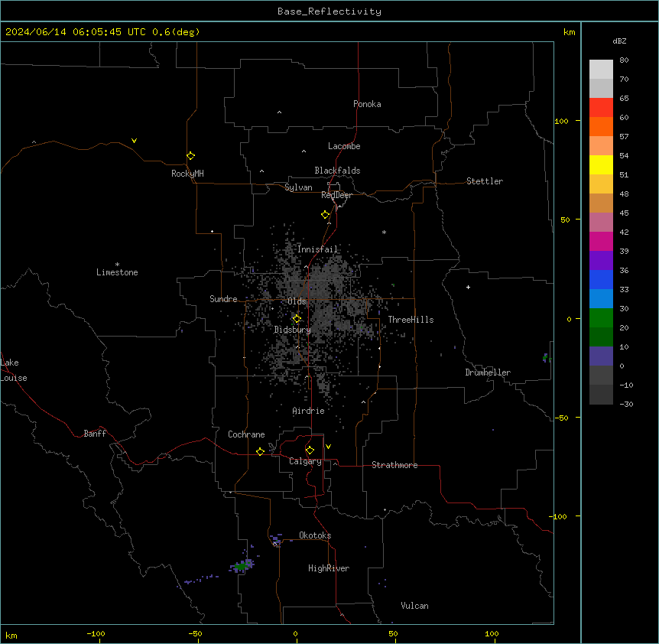Click the Lacombe town label
Screen dimensions: 659x644
(344, 146)
